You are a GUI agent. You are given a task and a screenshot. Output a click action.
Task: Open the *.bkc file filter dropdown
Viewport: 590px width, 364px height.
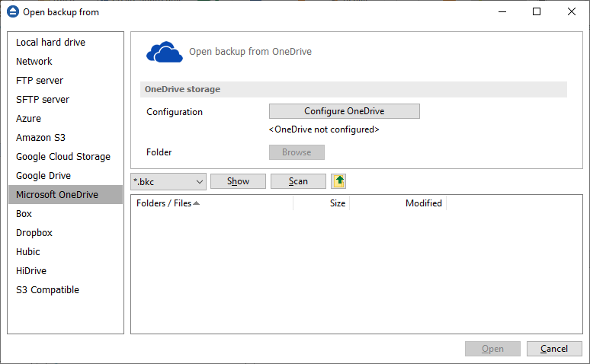click(x=168, y=182)
